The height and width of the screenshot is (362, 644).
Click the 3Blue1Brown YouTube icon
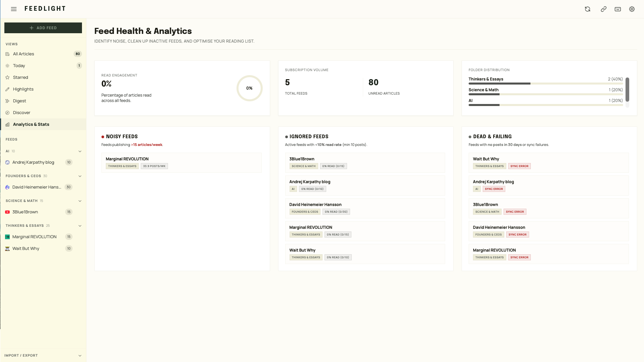(7, 212)
